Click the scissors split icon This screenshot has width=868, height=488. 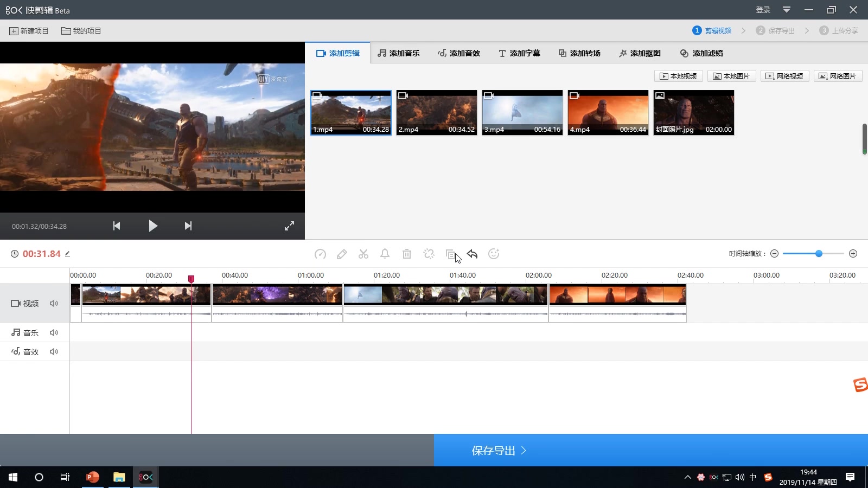pos(363,254)
